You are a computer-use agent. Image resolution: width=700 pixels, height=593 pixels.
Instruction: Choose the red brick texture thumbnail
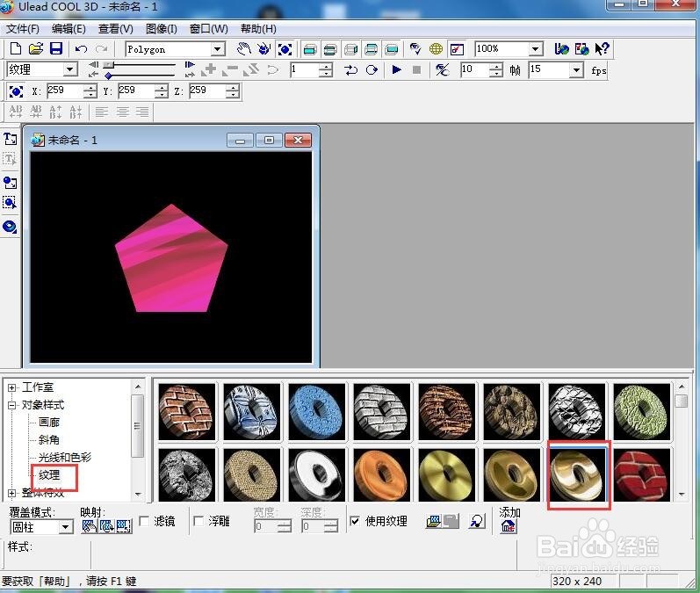[x=642, y=474]
